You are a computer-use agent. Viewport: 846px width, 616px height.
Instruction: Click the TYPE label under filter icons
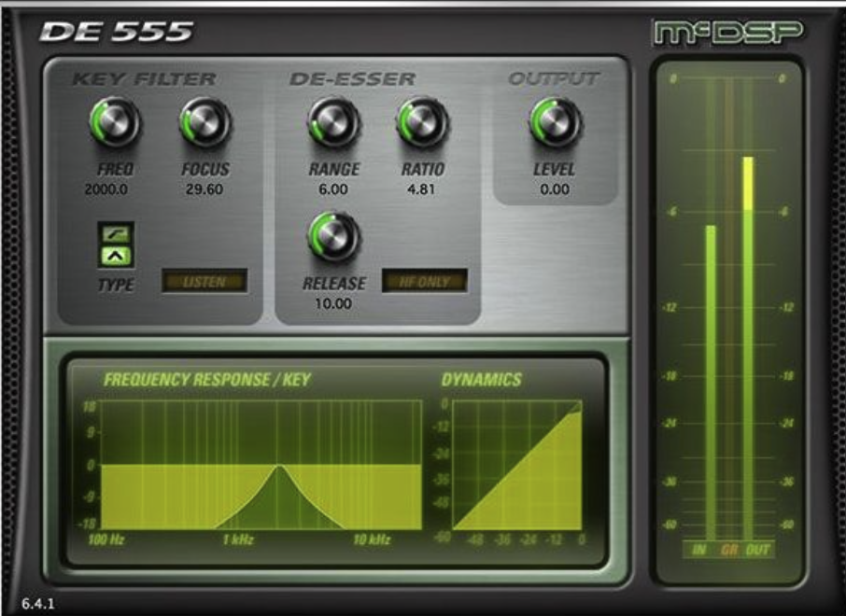[x=116, y=285]
